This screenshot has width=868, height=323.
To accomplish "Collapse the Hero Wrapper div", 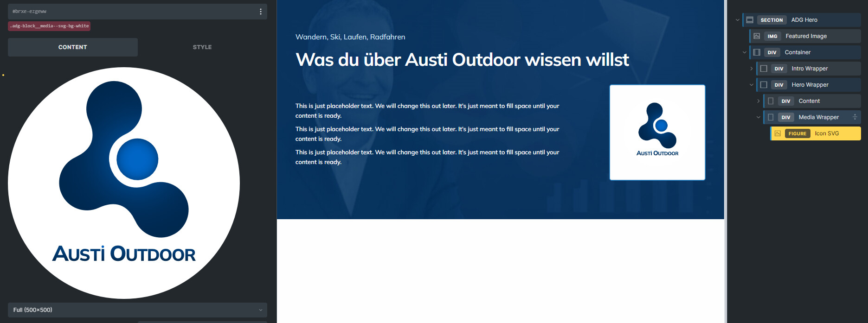I will click(752, 85).
